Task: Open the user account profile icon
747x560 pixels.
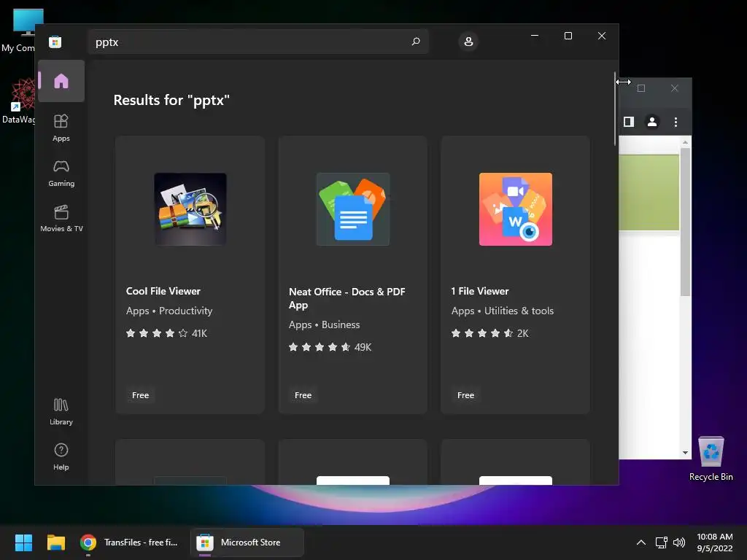Action: 468,42
